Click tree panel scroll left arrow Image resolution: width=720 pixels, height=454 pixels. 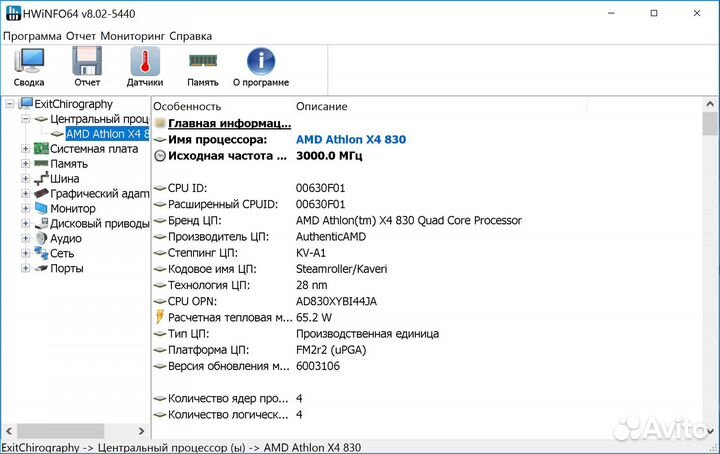click(9, 431)
